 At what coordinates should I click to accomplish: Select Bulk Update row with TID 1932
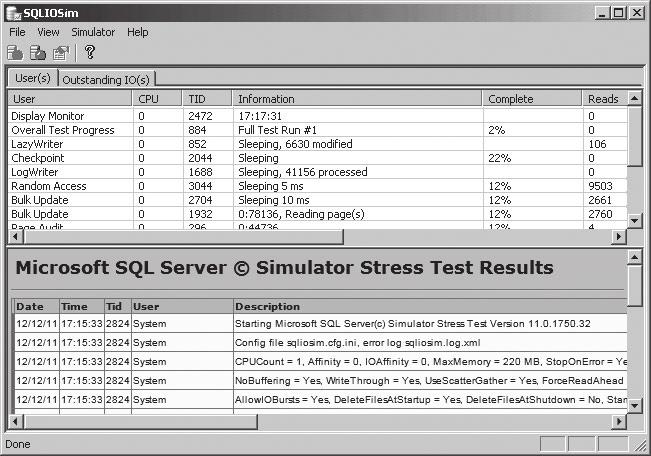point(318,214)
